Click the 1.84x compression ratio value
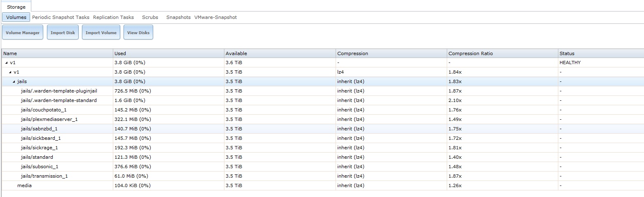The width and height of the screenshot is (644, 197). click(455, 72)
